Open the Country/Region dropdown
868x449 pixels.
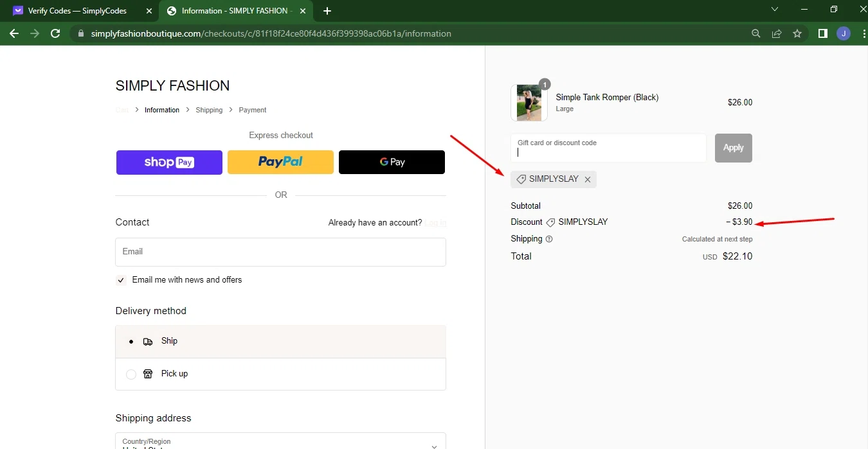click(280, 441)
